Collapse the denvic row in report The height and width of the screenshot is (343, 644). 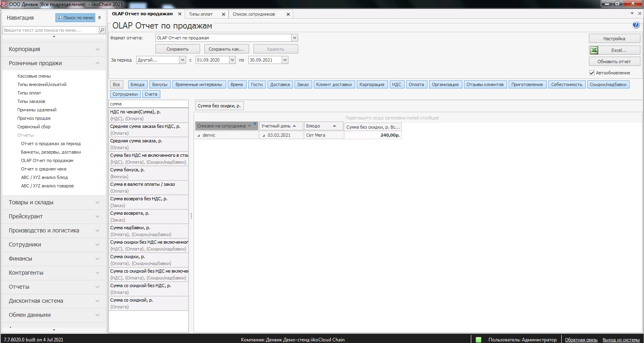click(x=198, y=136)
